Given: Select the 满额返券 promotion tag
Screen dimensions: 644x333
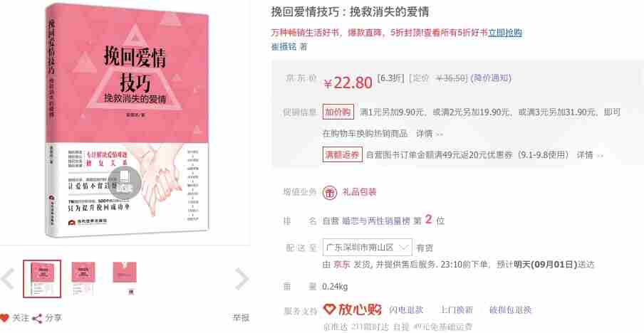Looking at the screenshot, I should (343, 154).
